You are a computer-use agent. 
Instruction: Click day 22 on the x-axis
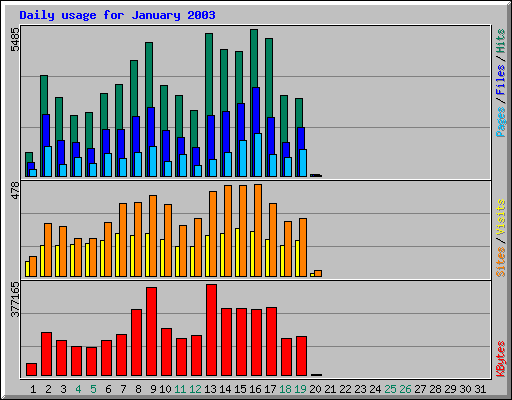pos(345,389)
